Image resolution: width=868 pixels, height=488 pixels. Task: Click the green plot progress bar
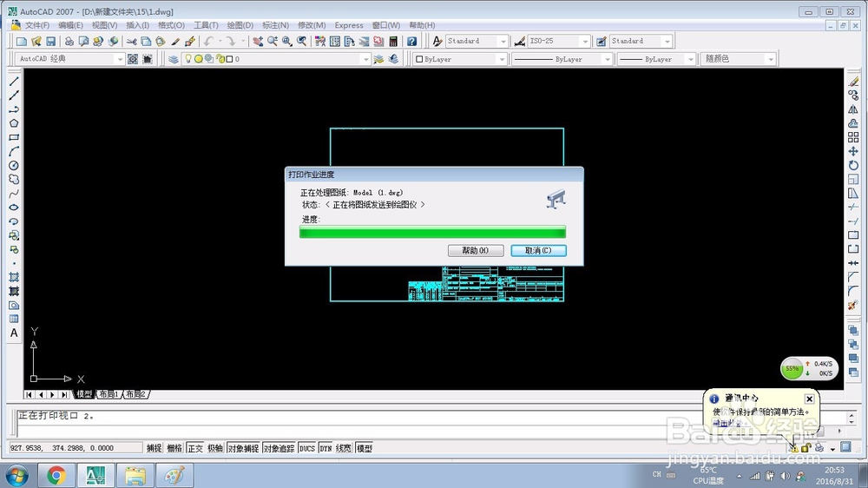coord(432,232)
